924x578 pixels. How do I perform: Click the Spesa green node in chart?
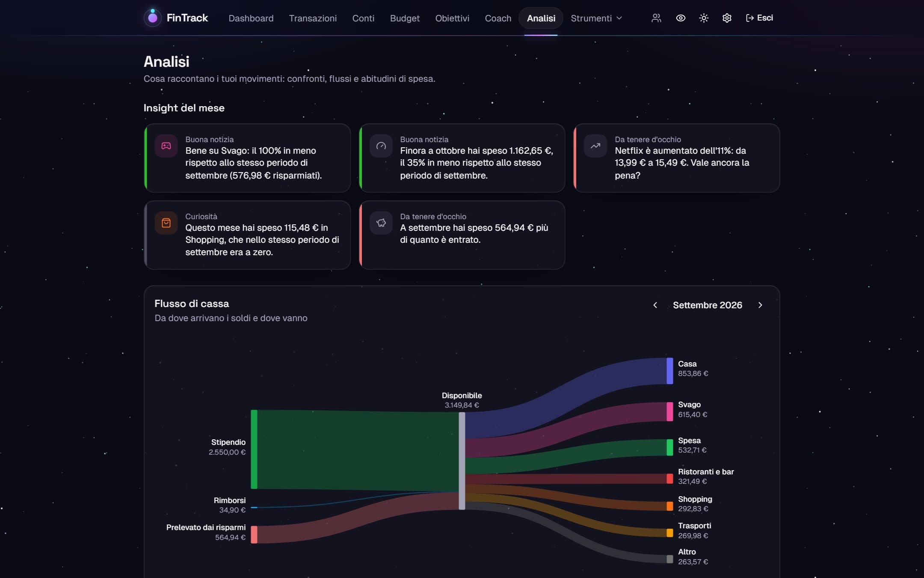670,447
